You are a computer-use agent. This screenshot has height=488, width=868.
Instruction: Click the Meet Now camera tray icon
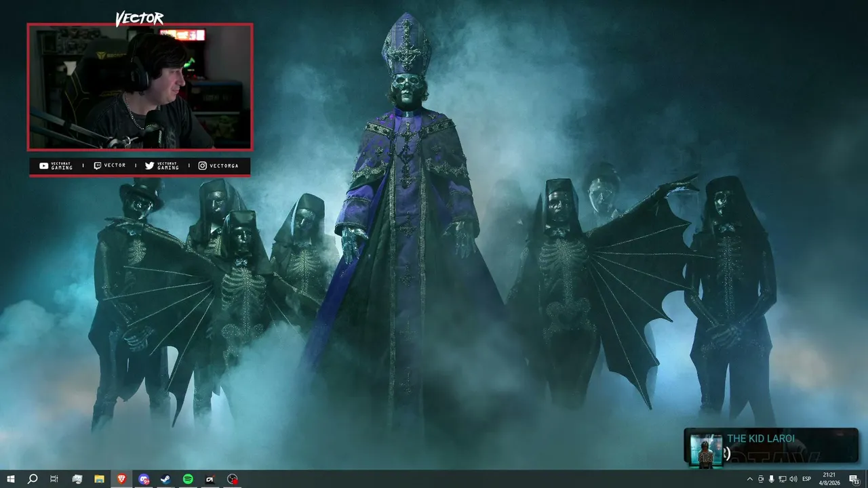tap(761, 479)
